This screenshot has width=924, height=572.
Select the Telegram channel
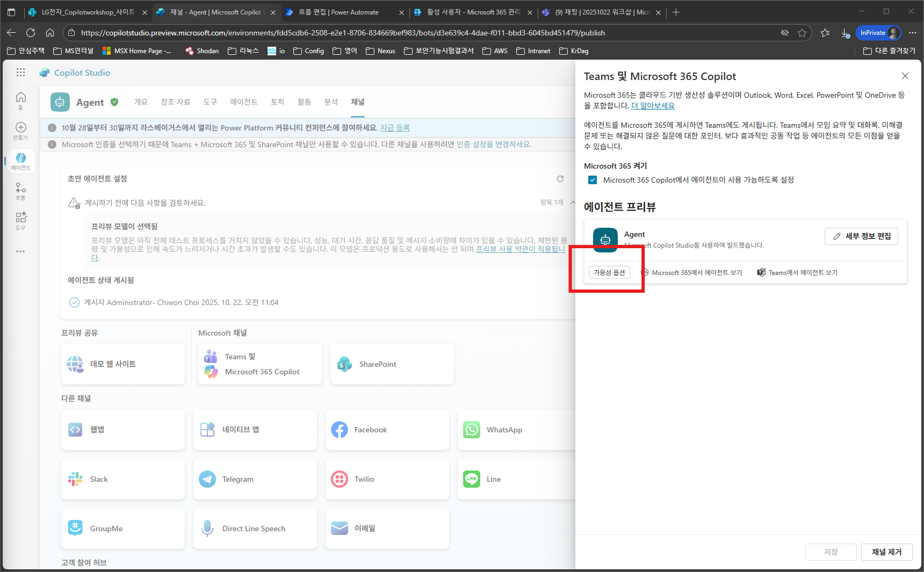tap(255, 479)
